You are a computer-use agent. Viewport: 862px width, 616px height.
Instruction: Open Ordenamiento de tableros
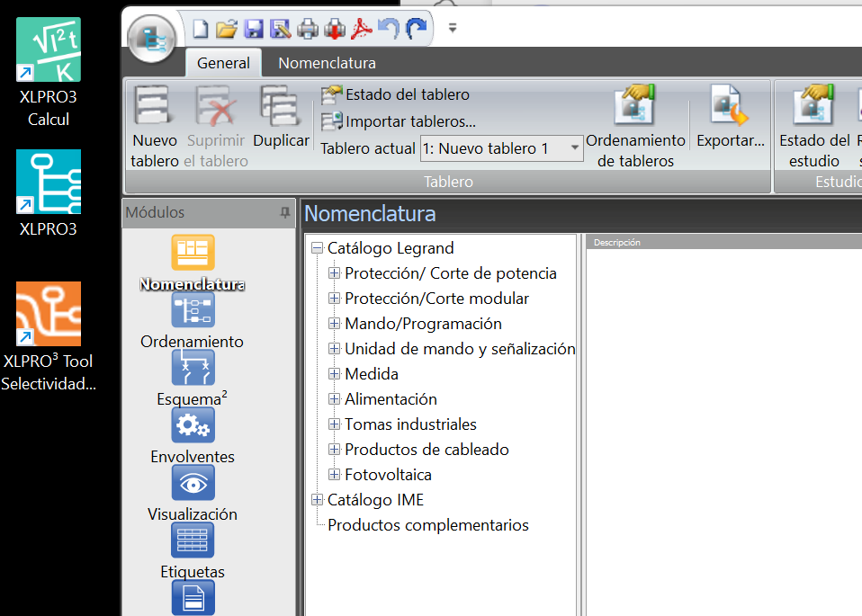(x=635, y=127)
